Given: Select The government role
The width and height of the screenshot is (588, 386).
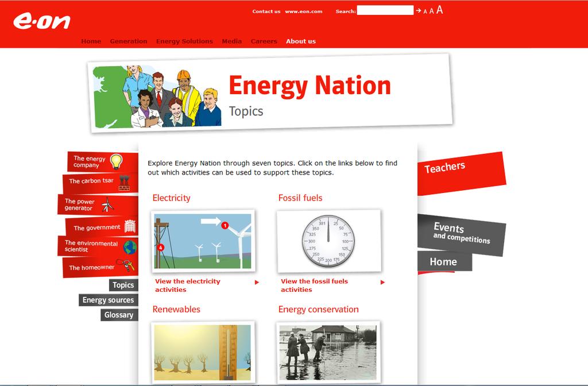Looking at the screenshot, I should [102, 226].
